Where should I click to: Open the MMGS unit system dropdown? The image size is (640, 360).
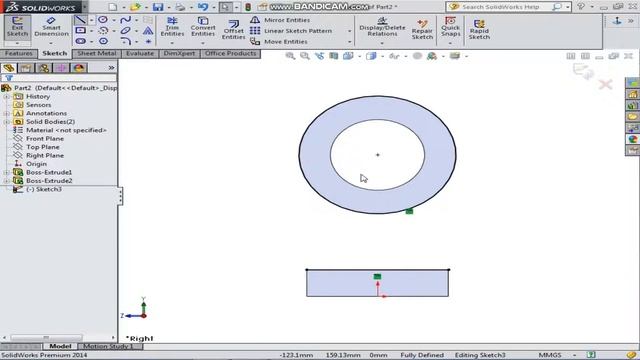tap(575, 355)
